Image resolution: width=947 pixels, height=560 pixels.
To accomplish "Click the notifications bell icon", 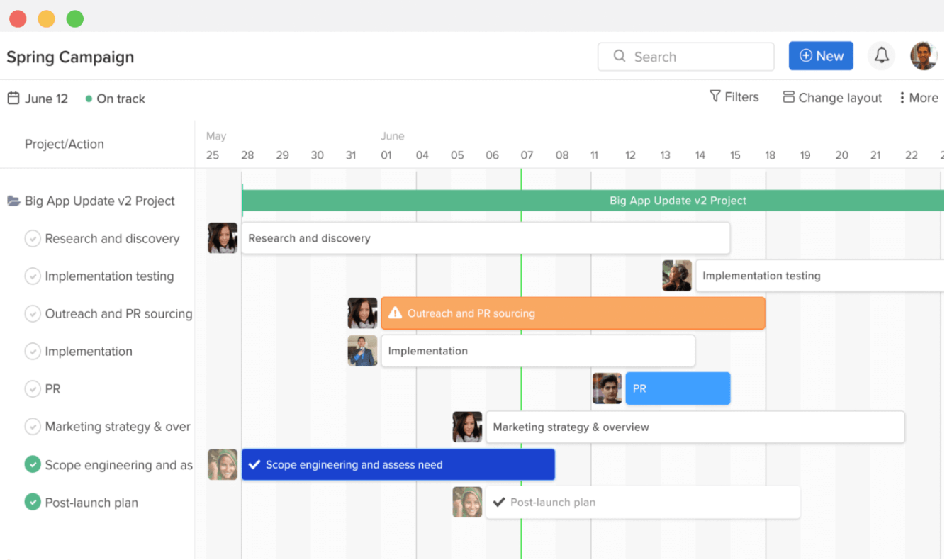I will [x=881, y=55].
